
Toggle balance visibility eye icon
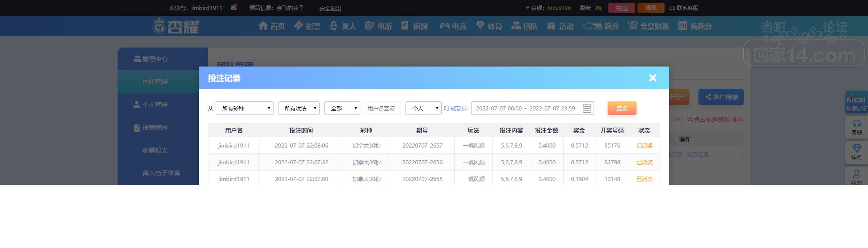pos(599,8)
